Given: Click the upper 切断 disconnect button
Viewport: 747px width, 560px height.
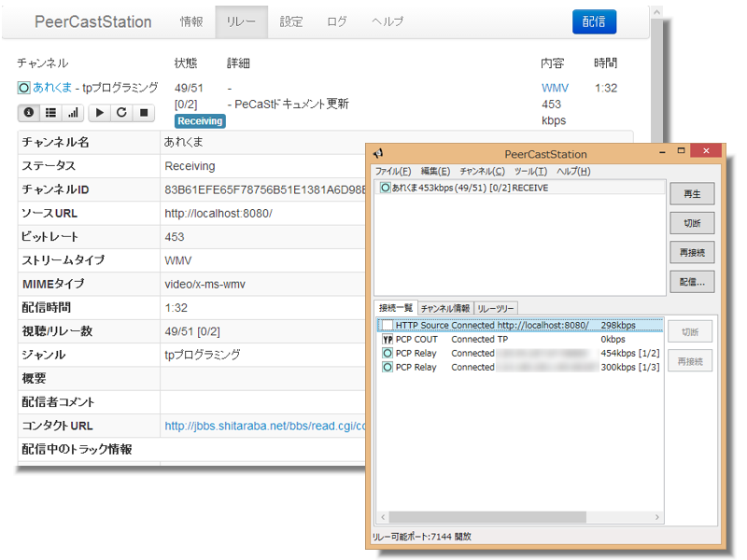Looking at the screenshot, I should click(692, 223).
